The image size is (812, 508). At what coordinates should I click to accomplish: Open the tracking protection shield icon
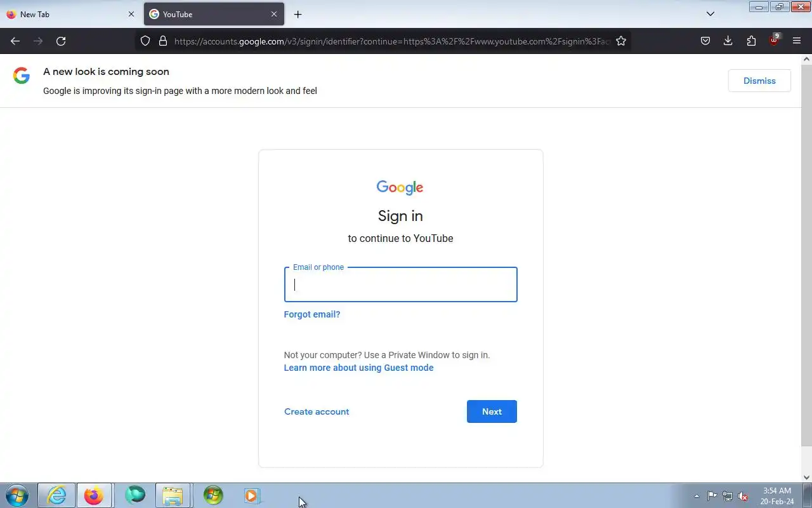[145, 41]
